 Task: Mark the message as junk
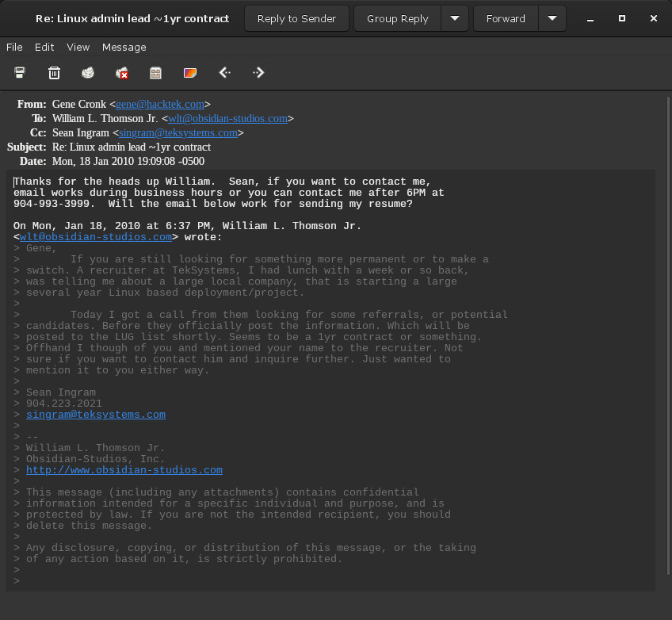click(x=88, y=73)
